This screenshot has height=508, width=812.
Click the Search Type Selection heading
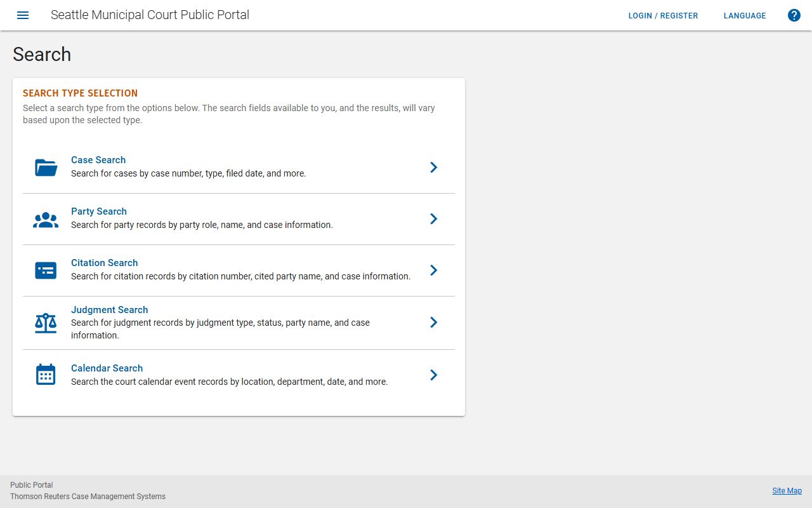[x=81, y=93]
